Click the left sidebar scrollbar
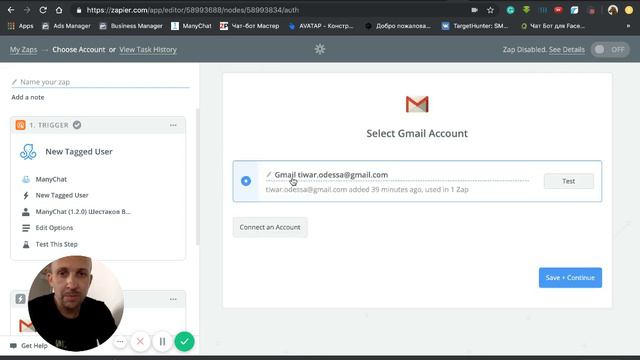This screenshot has height=360, width=640. (198, 176)
